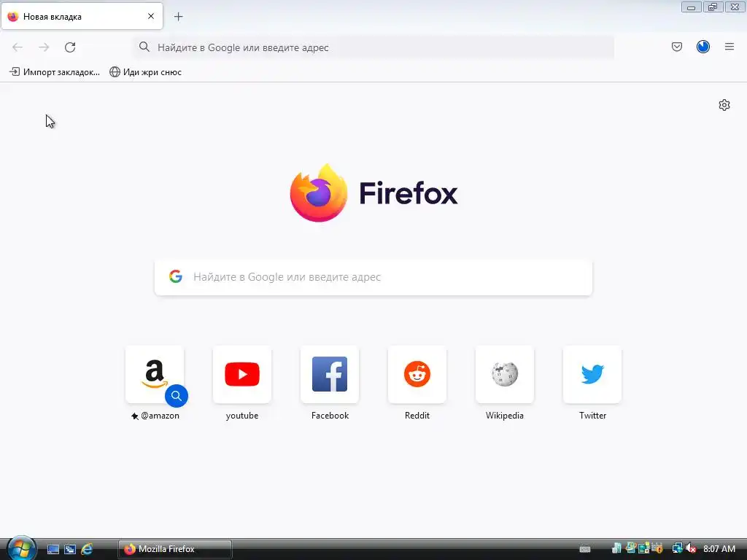Go forward using the forward arrow
The width and height of the screenshot is (747, 560).
[x=44, y=47]
